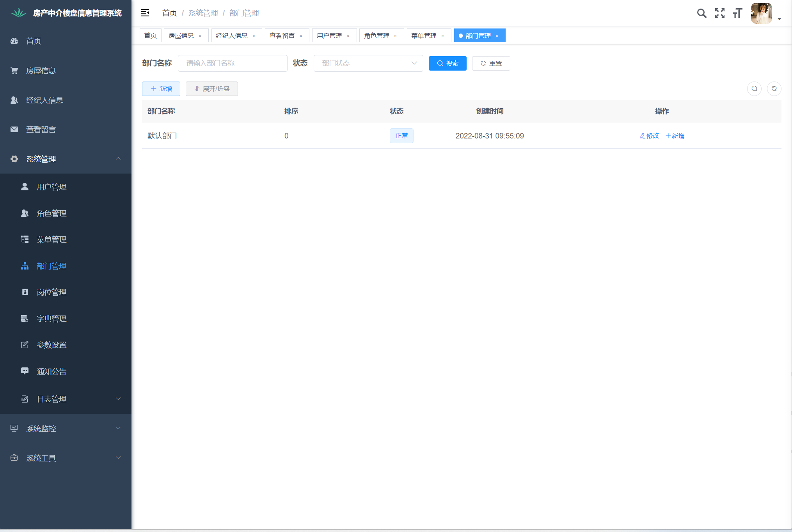Viewport: 792px width, 532px height.
Task: Collapse the sidebar with the hamburger icon
Action: pyautogui.click(x=145, y=13)
